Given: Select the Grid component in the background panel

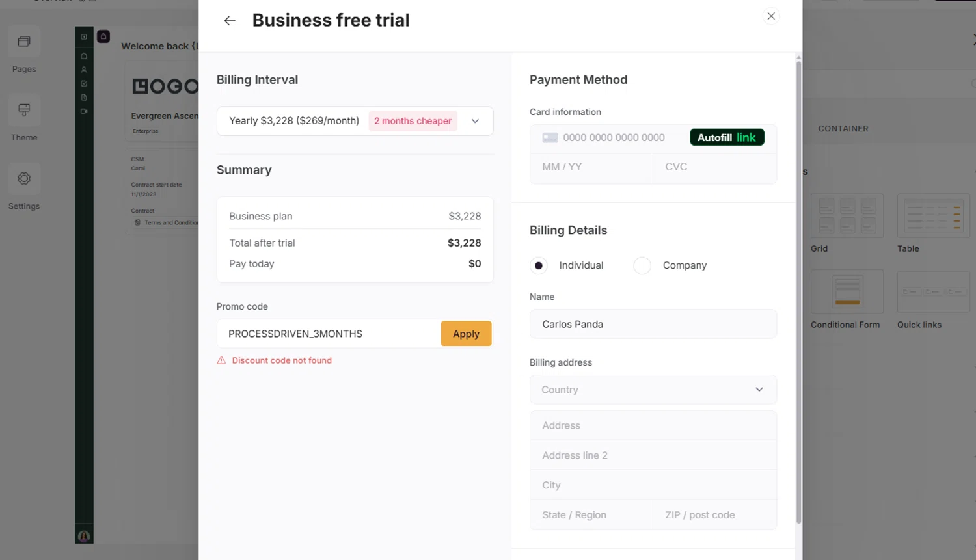Looking at the screenshot, I should pyautogui.click(x=847, y=223).
